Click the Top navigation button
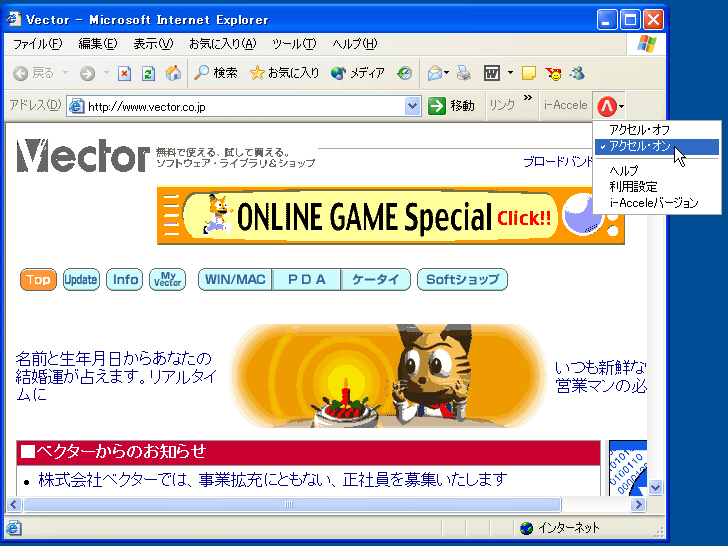Image resolution: width=728 pixels, height=546 pixels. (x=38, y=280)
